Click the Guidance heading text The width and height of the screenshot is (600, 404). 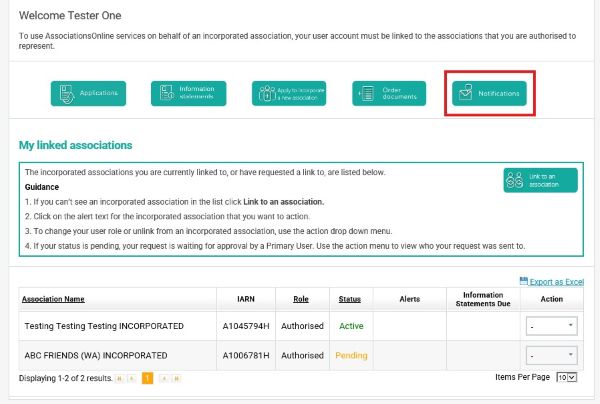click(x=42, y=187)
